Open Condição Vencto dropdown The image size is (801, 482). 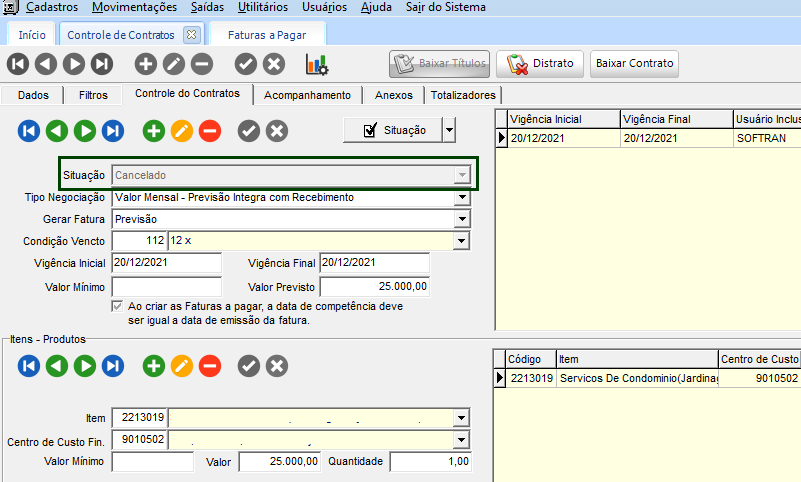pos(461,241)
